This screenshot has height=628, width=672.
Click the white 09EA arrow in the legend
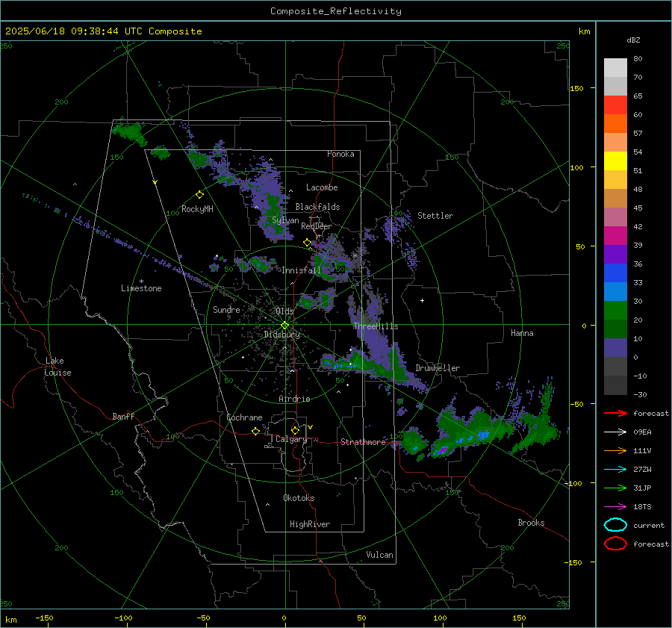615,432
